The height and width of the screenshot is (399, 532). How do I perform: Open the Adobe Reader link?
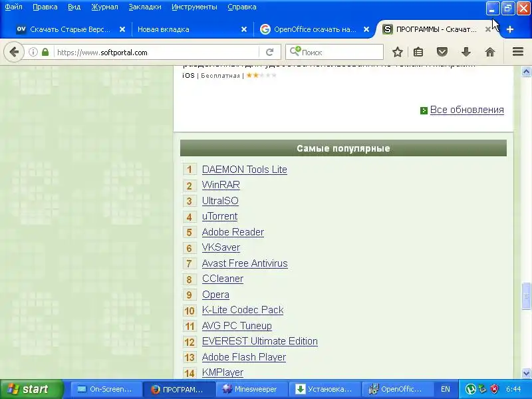point(233,231)
